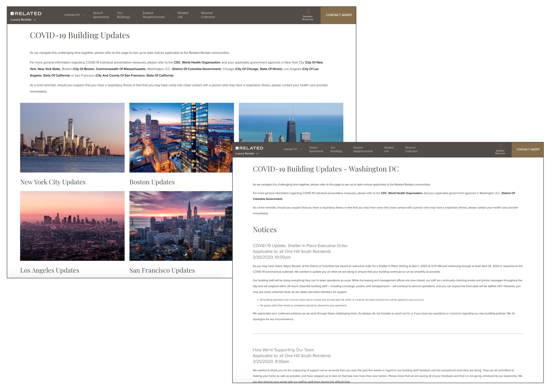The height and width of the screenshot is (392, 554).
Task: Open Reserve Collection in the Washington DC window
Action: [x=411, y=149]
